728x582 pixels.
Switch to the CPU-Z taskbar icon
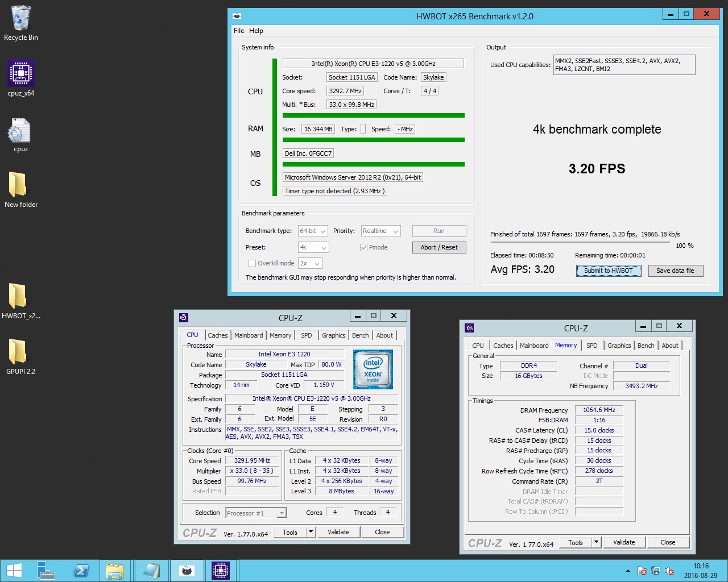click(x=221, y=571)
